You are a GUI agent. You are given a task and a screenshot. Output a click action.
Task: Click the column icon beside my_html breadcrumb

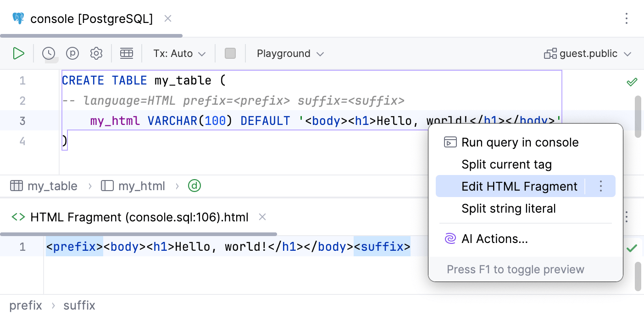point(106,186)
